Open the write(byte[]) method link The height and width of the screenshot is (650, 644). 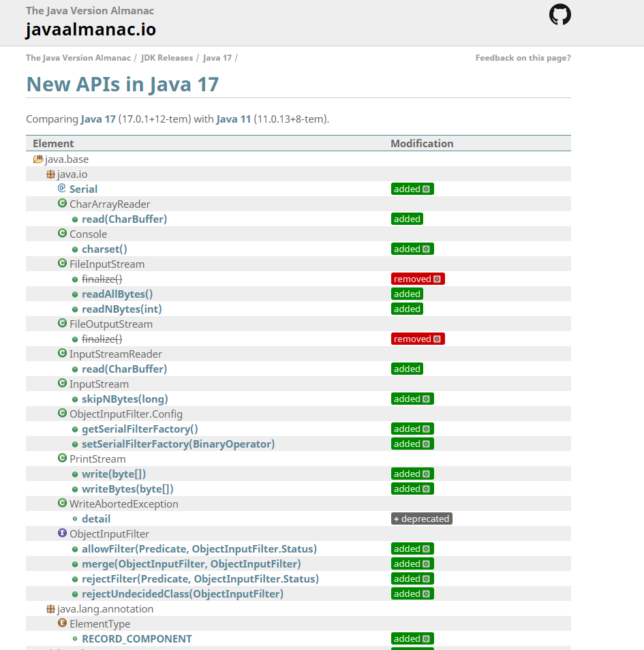coord(114,474)
